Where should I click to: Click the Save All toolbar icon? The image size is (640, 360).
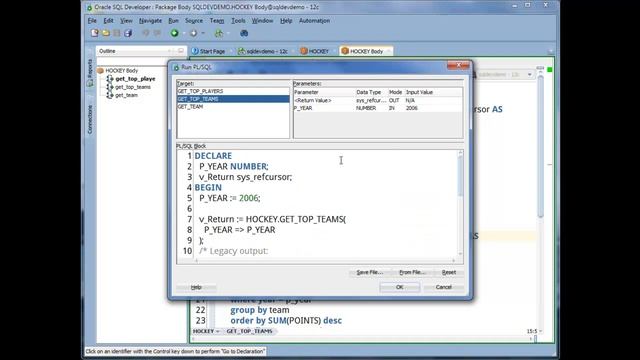point(128,33)
